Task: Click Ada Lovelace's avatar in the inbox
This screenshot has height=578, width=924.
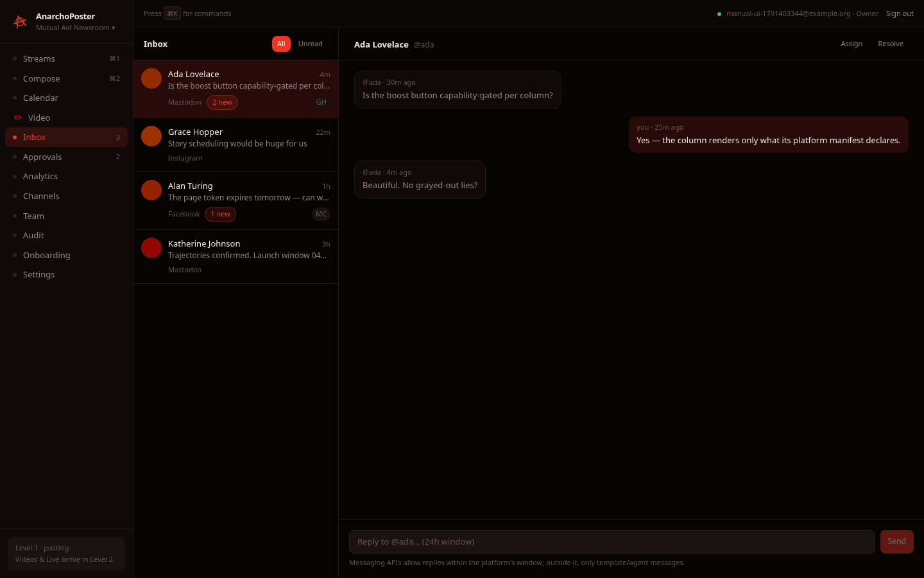Action: tap(151, 78)
